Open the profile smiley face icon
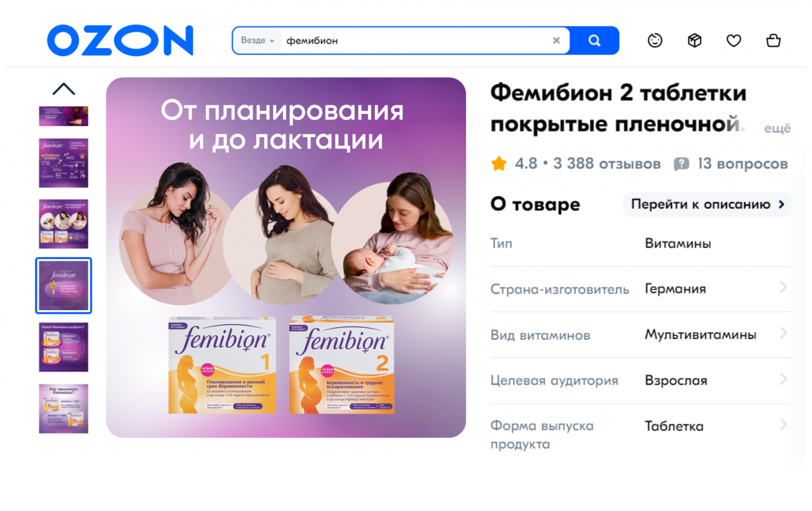Viewport: 812px width, 511px height. 655,40
